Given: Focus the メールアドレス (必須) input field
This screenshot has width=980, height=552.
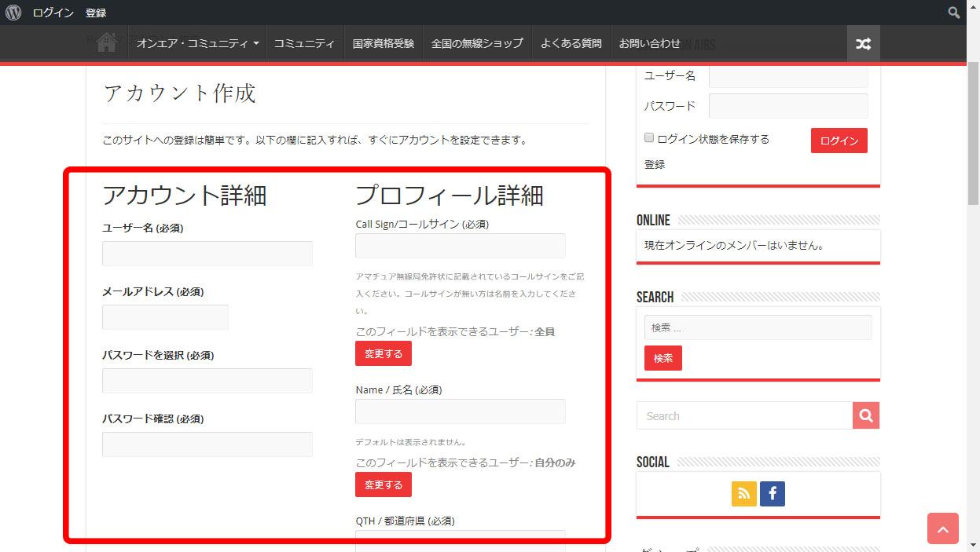Looking at the screenshot, I should (165, 317).
